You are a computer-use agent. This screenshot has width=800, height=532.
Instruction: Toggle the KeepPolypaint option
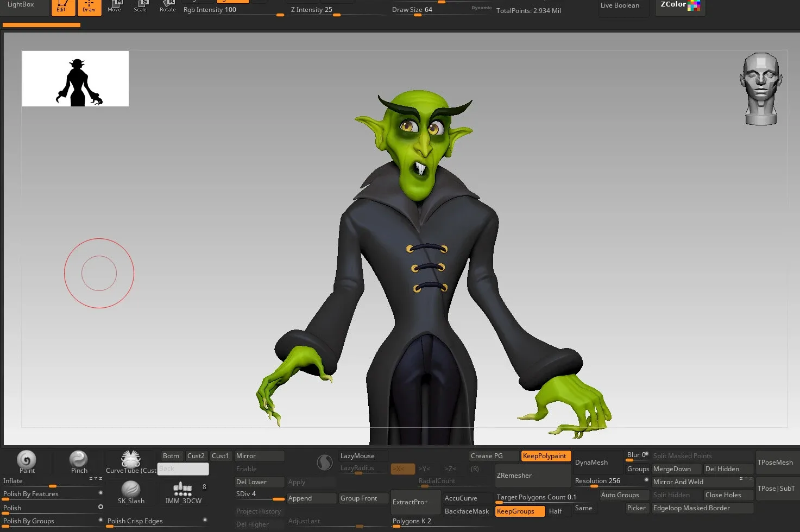point(545,456)
